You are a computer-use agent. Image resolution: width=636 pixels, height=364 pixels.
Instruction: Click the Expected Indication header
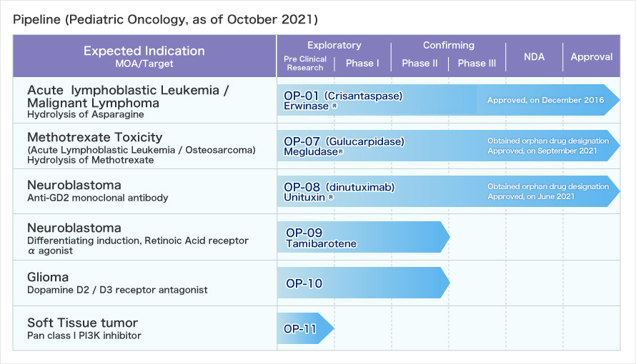tap(144, 51)
